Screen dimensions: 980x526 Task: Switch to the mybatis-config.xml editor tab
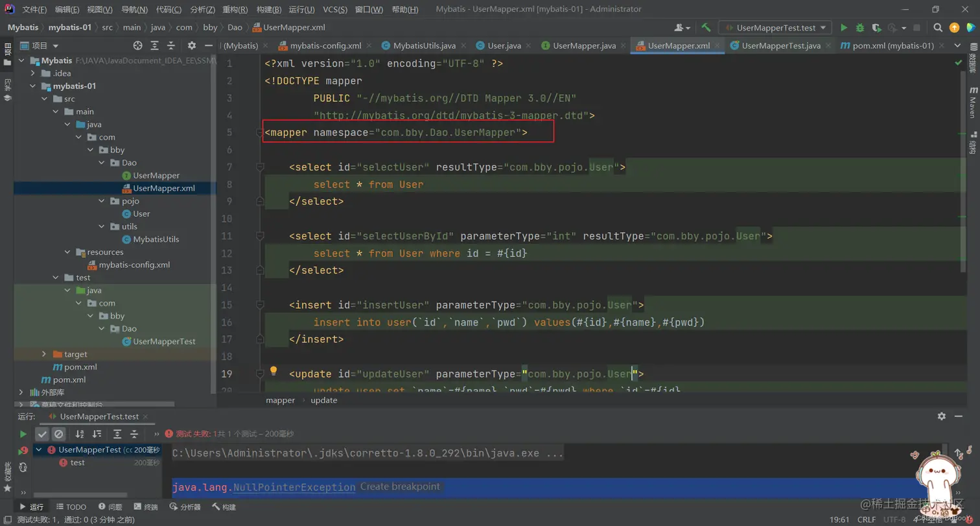[x=325, y=46]
